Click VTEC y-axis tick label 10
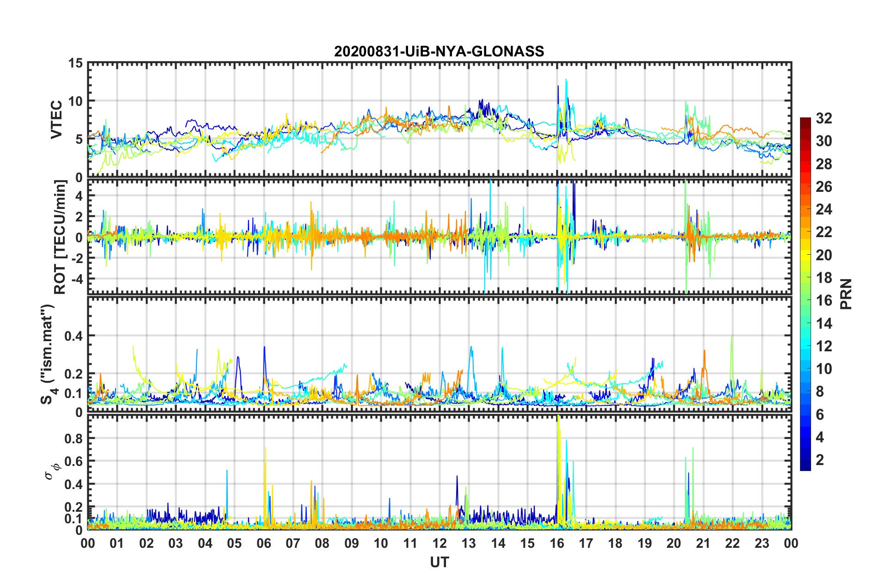 [x=75, y=101]
